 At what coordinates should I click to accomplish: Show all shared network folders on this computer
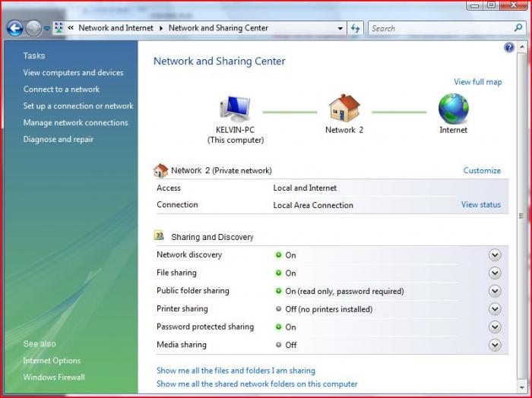(257, 384)
